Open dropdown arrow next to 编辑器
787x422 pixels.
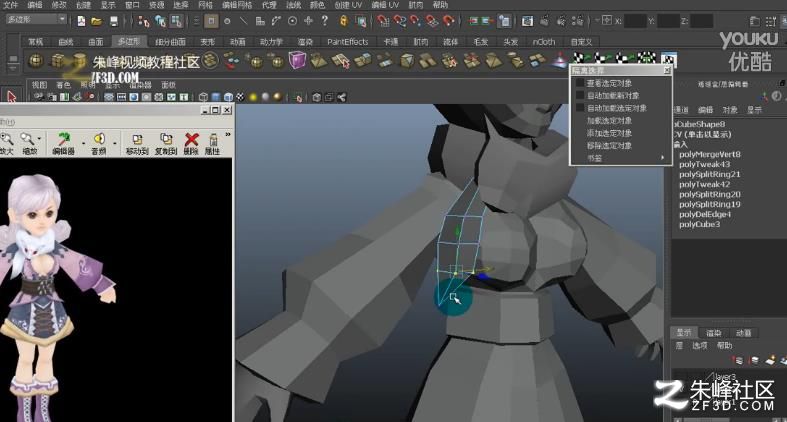(x=83, y=144)
